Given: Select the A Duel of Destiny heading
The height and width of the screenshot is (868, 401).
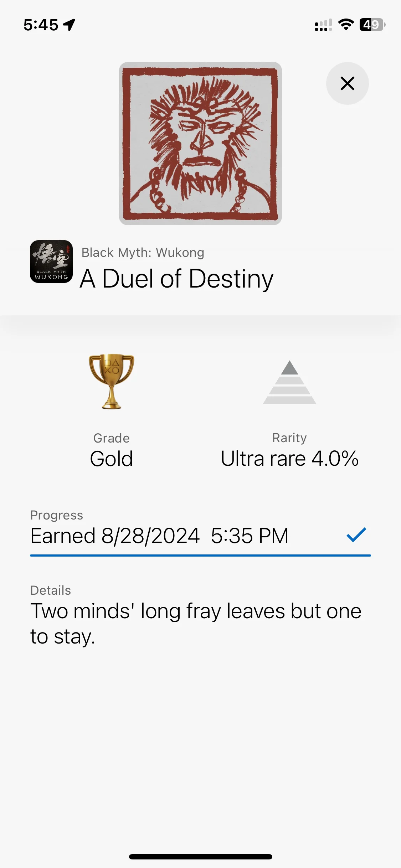Looking at the screenshot, I should 177,279.
